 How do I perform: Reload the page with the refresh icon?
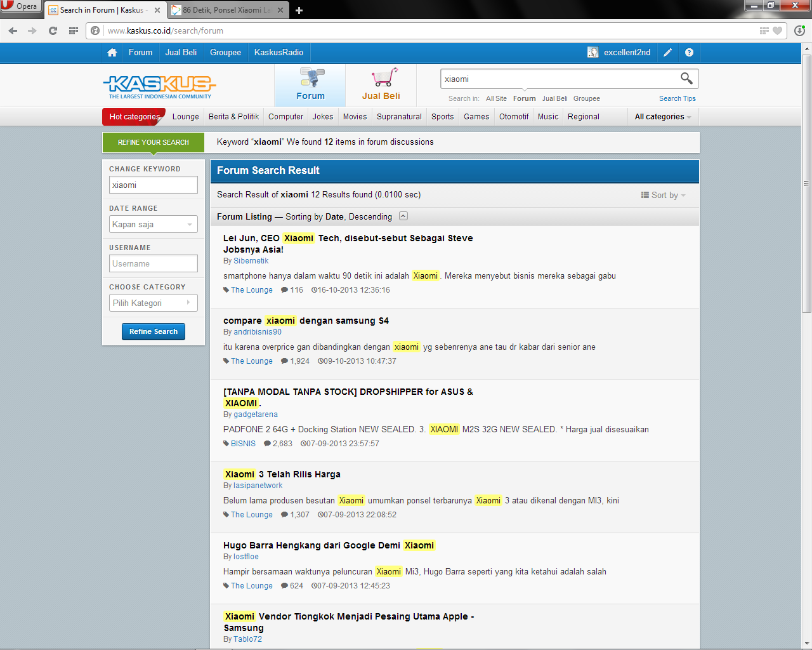[x=53, y=30]
